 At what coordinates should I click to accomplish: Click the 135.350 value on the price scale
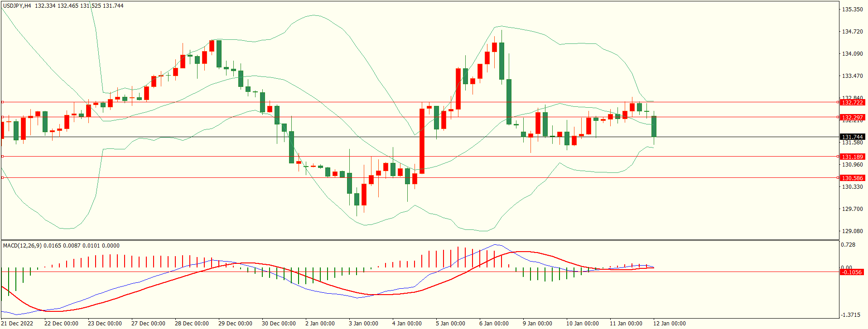click(852, 10)
